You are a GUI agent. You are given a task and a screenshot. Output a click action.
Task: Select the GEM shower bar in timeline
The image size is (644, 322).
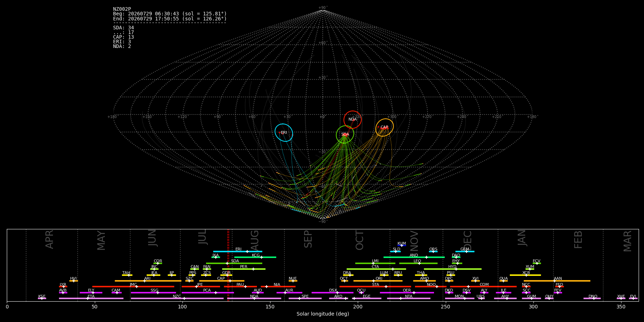(x=465, y=252)
